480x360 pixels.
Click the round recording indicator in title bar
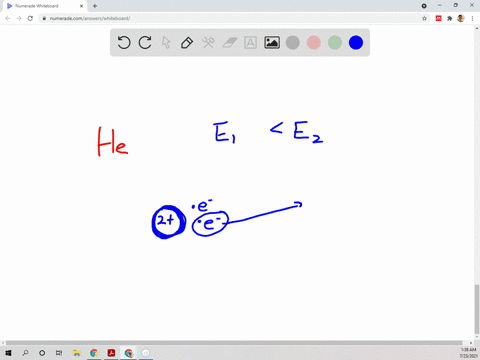coord(424,6)
